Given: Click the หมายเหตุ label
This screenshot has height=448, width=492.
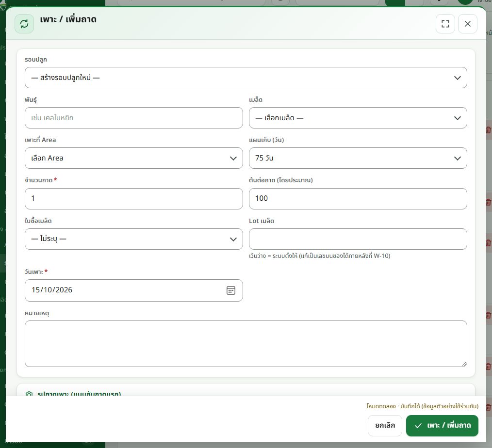Looking at the screenshot, I should pos(37,313).
